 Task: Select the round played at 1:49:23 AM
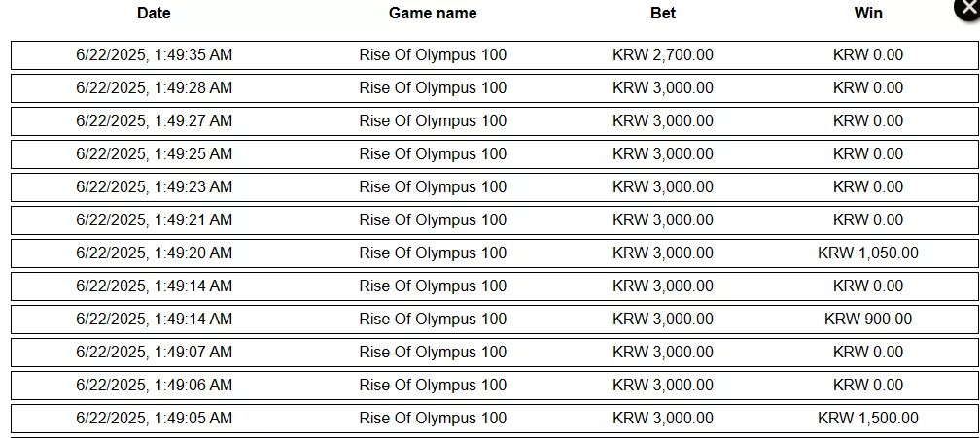point(494,187)
